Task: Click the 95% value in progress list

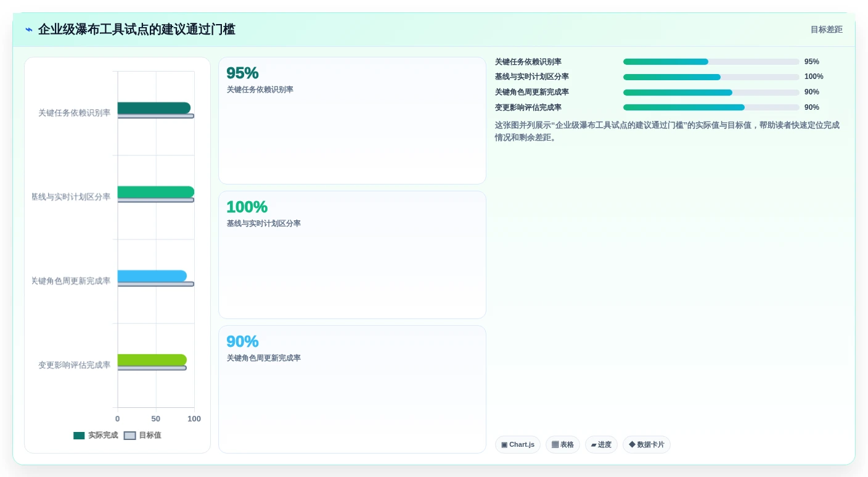Action: click(812, 62)
